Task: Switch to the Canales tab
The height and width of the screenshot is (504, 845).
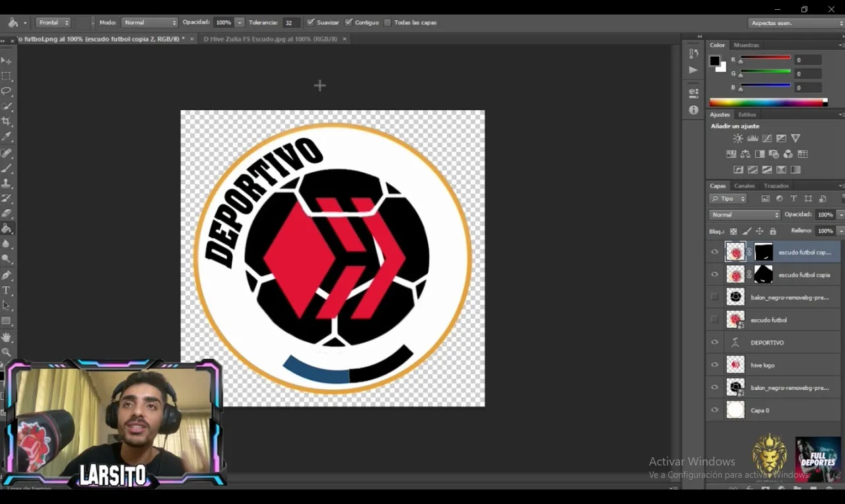Action: point(745,186)
